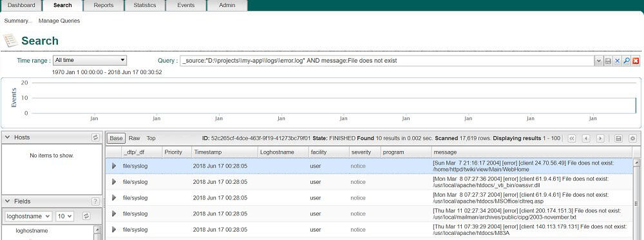Jump to the first page of results
This screenshot has height=240, width=644.
pos(572,138)
